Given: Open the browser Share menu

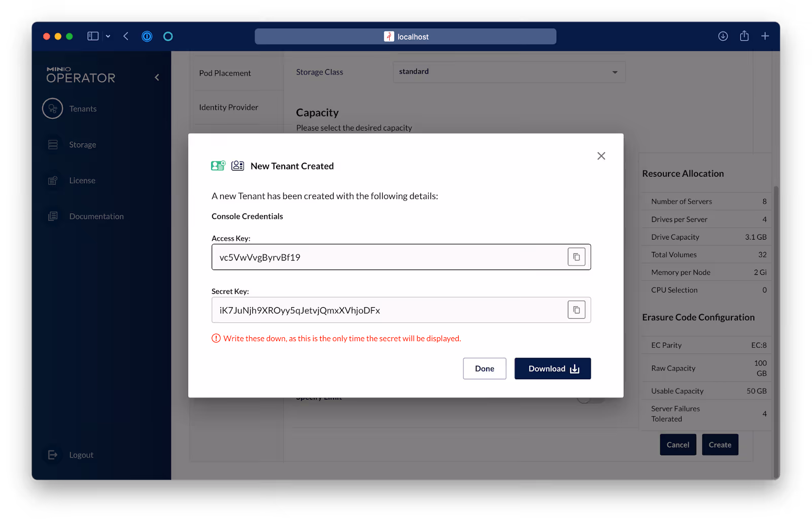Looking at the screenshot, I should [744, 36].
